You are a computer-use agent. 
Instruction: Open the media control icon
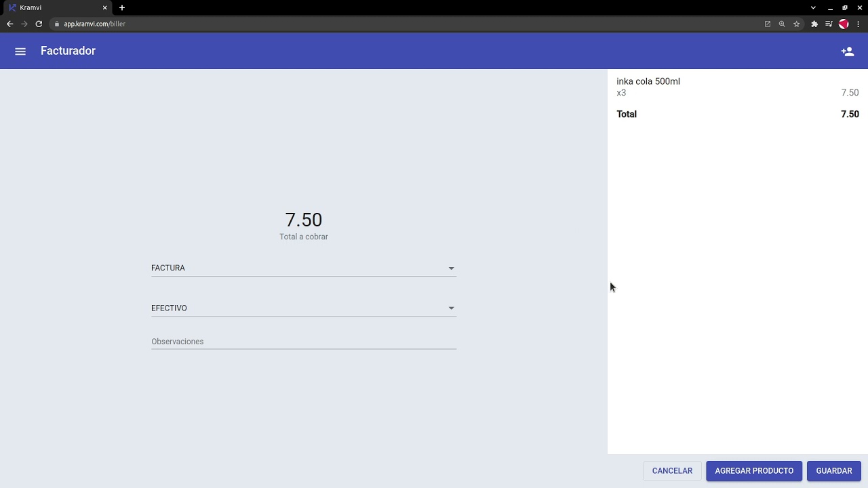click(829, 24)
